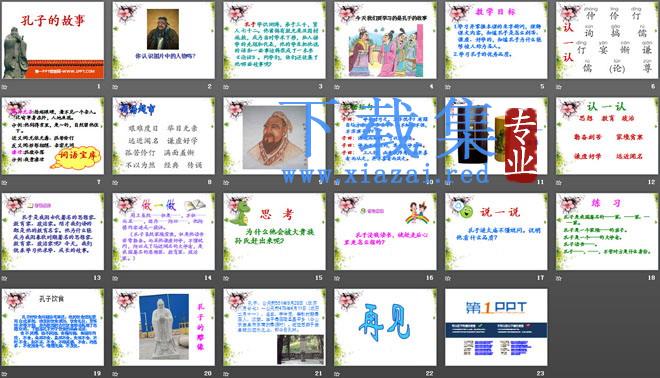Select the 认一认 slide numbered 12
The height and width of the screenshot is (378, 660).
tap(607, 136)
